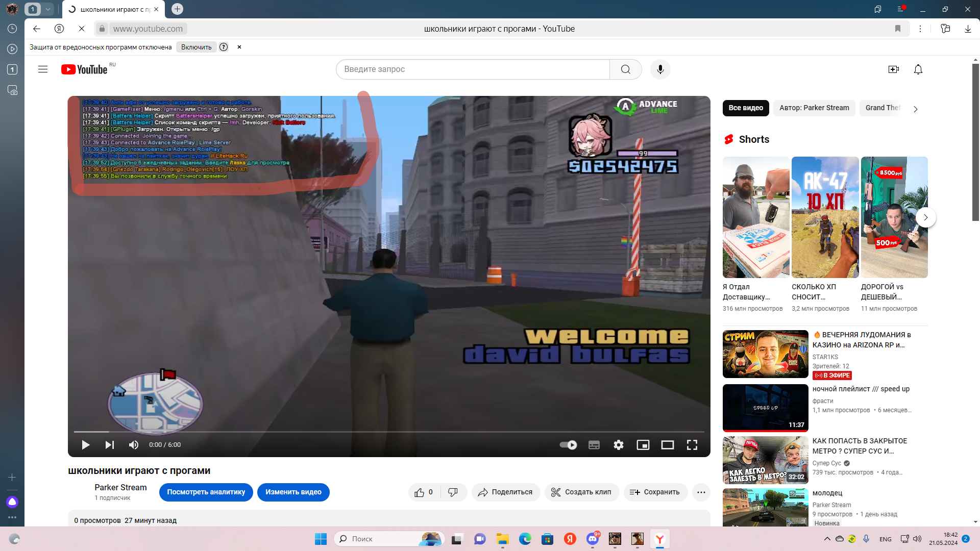Open the notifications bell

(x=918, y=69)
